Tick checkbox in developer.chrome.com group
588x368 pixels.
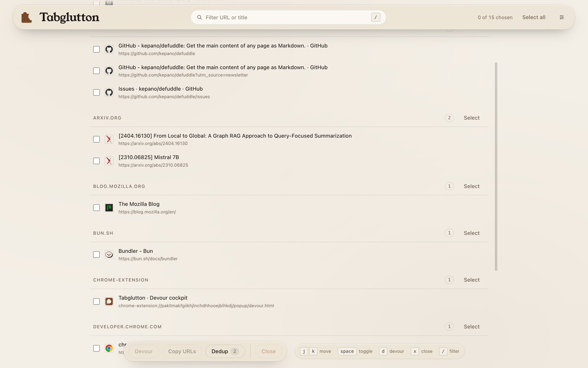[x=96, y=348]
